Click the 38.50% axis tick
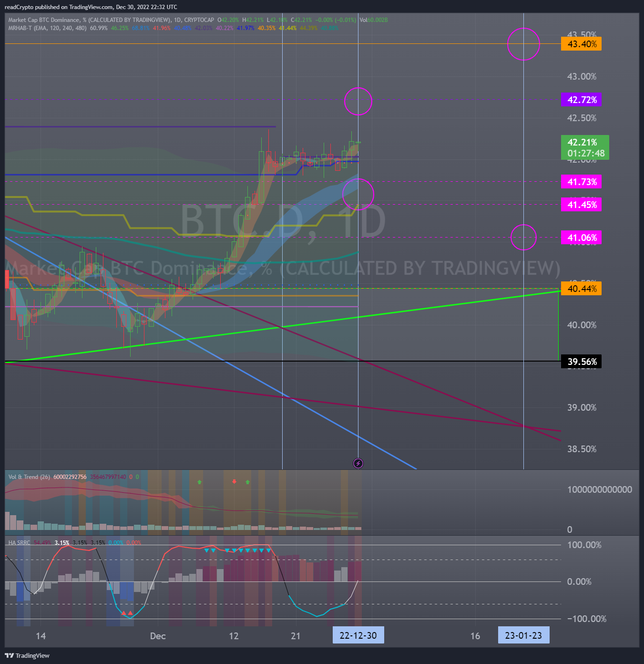This screenshot has width=644, height=664. tap(582, 449)
